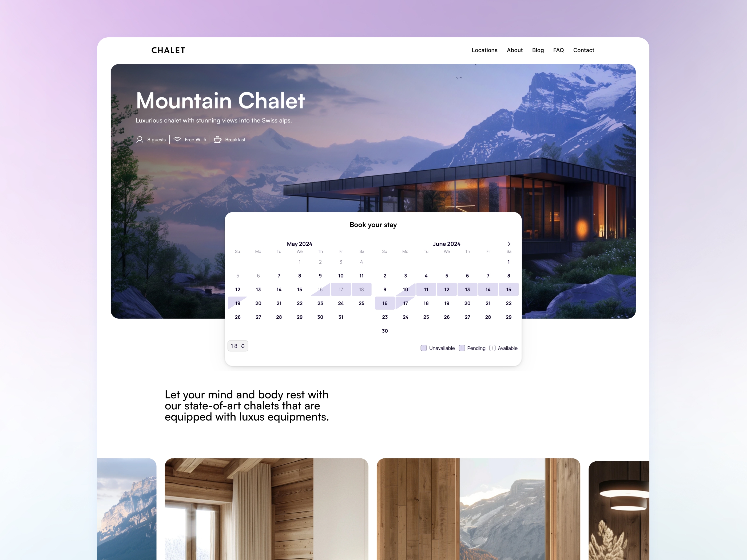Expand the guest count dropdown field
The height and width of the screenshot is (560, 747).
click(238, 346)
